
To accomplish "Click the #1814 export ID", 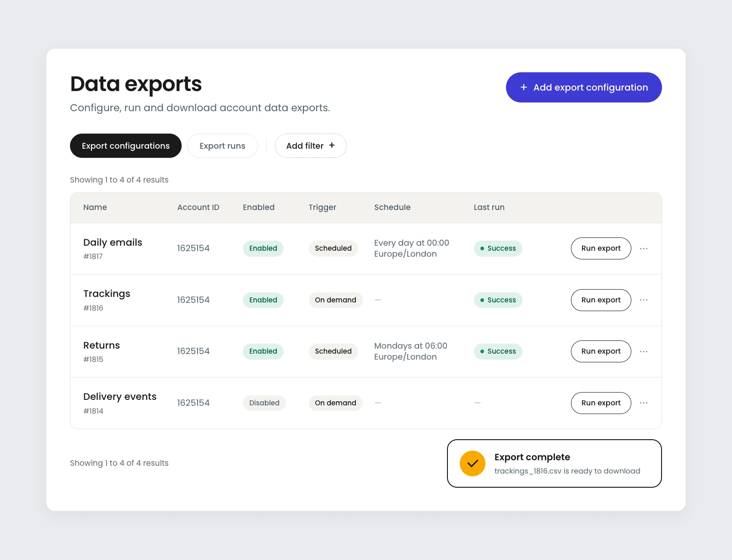I will 93,411.
